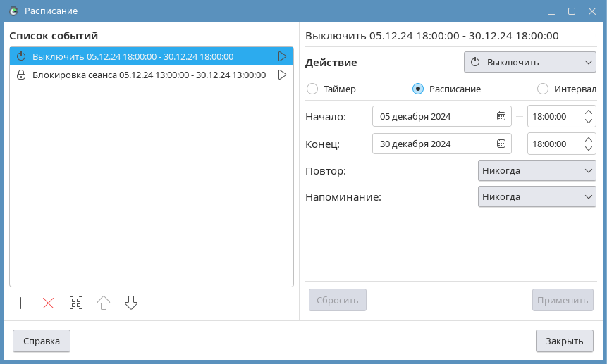Viewport: 607px width, 364px height.
Task: Move event down with the down arrow
Action: (x=131, y=303)
